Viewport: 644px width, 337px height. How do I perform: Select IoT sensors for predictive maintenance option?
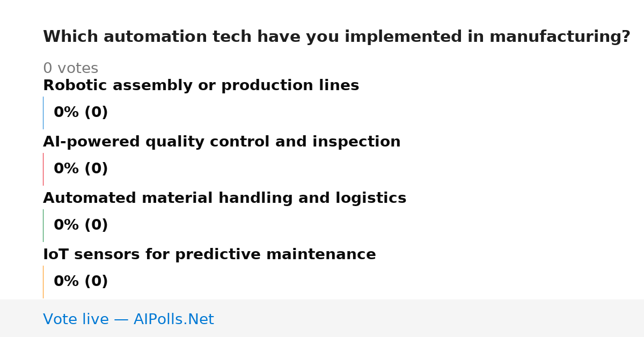coord(209,255)
